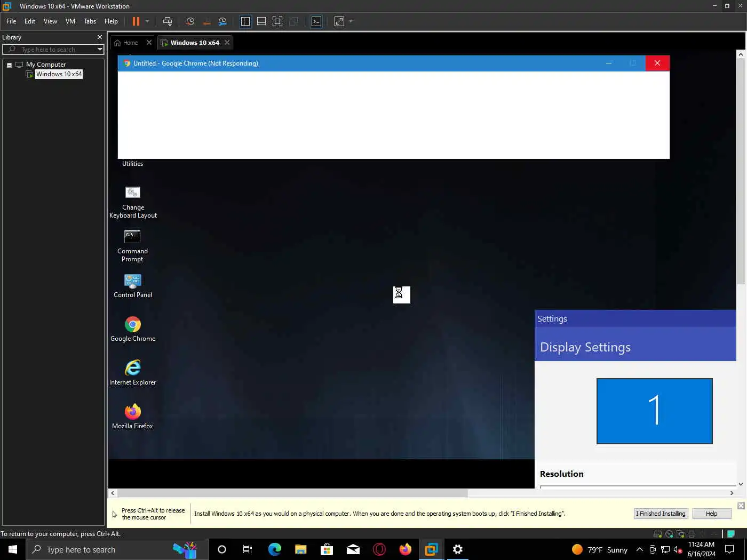This screenshot has height=560, width=747.
Task: Click the muted volume tray icon
Action: pyautogui.click(x=678, y=549)
